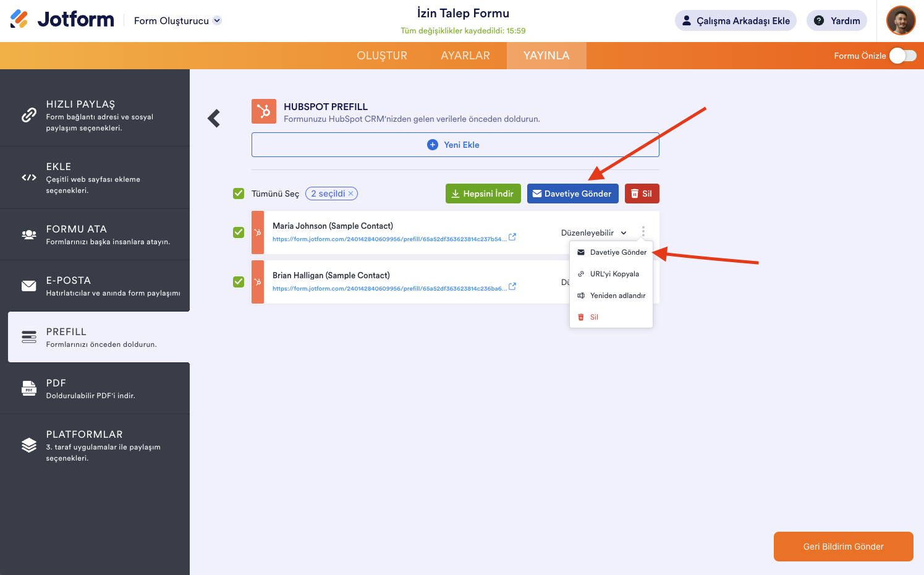Open the user profile avatar
Screen dimensions: 924x575
point(901,20)
